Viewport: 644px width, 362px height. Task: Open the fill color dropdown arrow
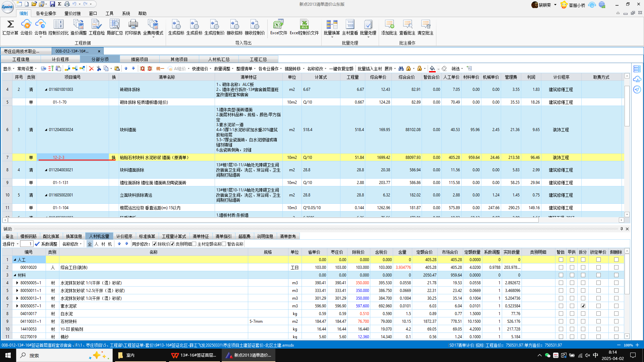(x=438, y=69)
